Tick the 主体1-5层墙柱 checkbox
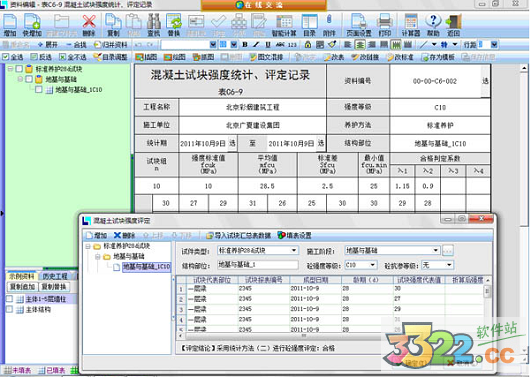The height and width of the screenshot is (377, 531). click(x=9, y=299)
